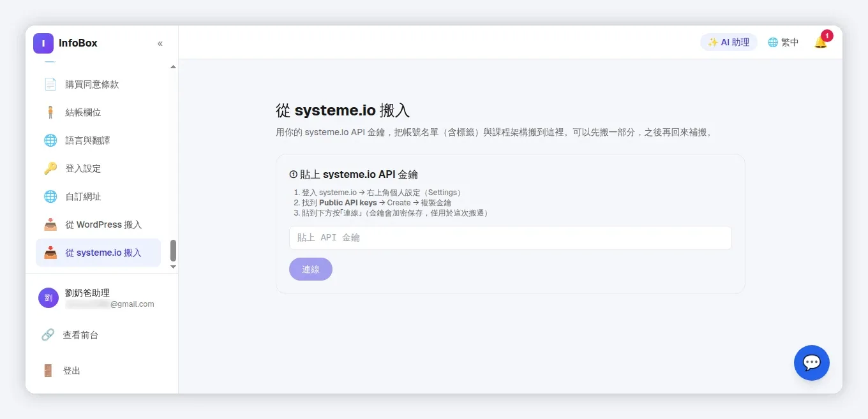Image resolution: width=868 pixels, height=419 pixels.
Task: Click the sidebar scrollbar down arrow
Action: pos(173,267)
